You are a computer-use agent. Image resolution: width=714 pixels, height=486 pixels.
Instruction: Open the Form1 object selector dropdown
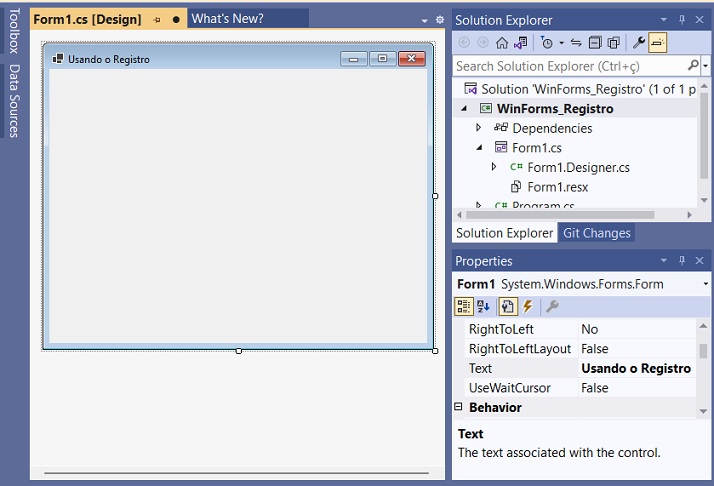[x=706, y=285]
